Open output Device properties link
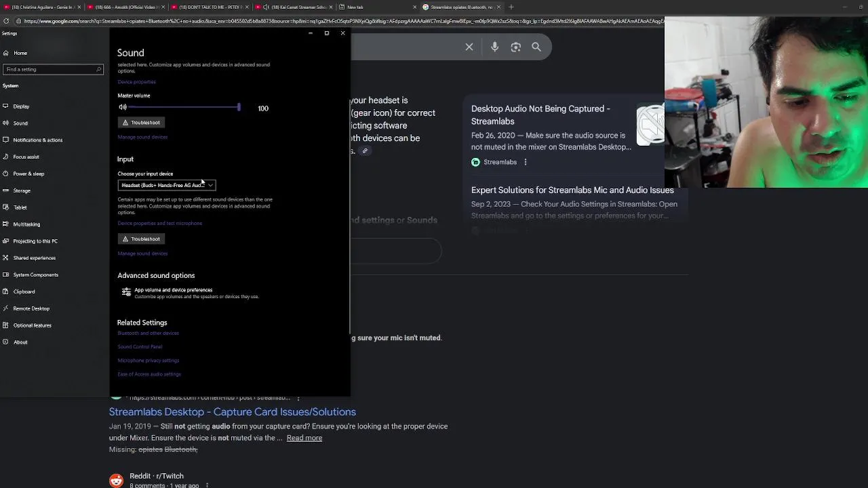 pos(136,82)
